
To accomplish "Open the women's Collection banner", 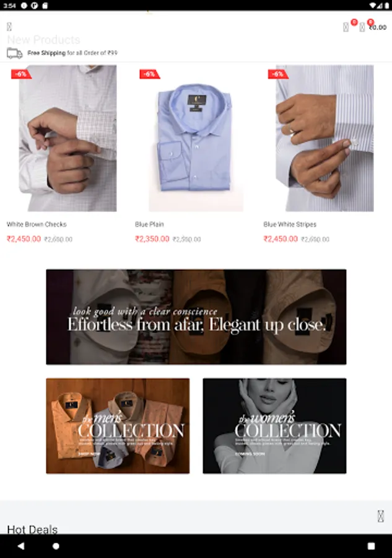I will click(x=274, y=425).
